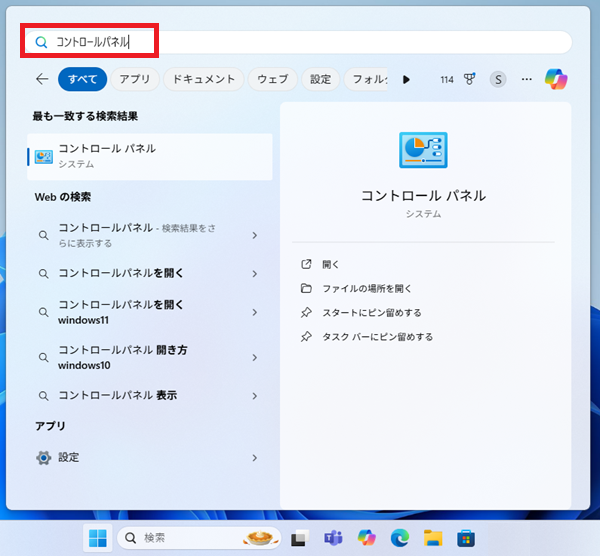Click the folder icon beside ファイルの場所を開く
This screenshot has height=556, width=600.
point(306,288)
